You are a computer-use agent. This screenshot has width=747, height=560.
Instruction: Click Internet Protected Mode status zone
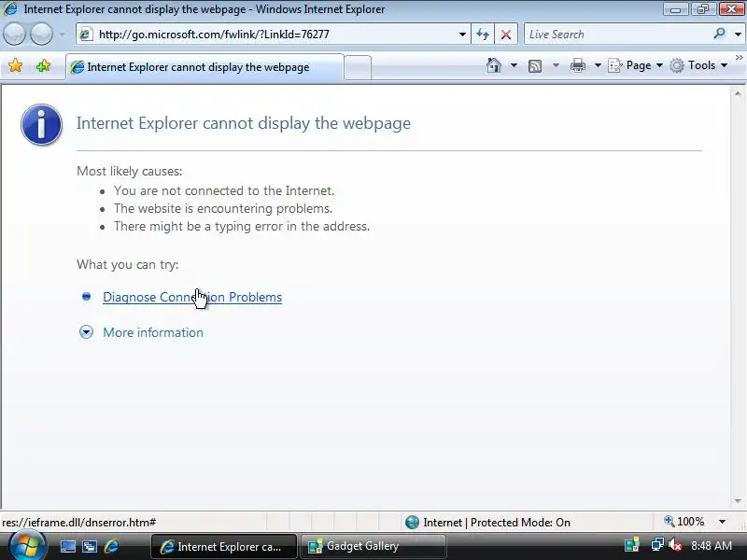[497, 523]
